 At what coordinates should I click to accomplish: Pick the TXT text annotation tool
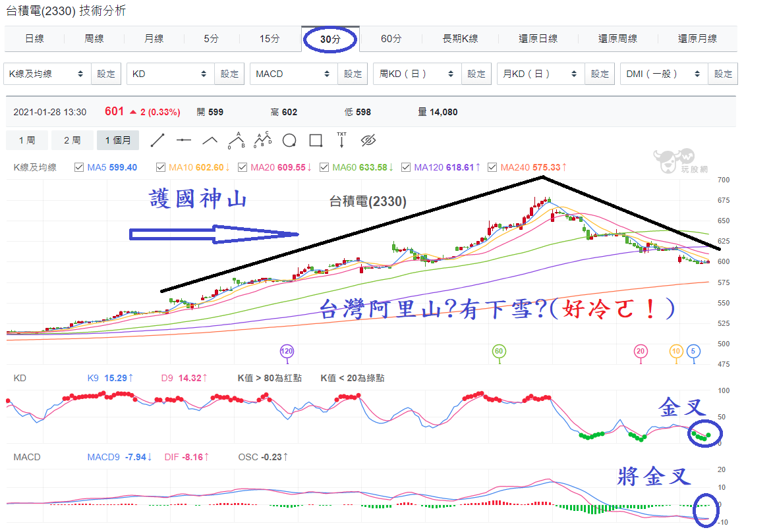click(341, 140)
